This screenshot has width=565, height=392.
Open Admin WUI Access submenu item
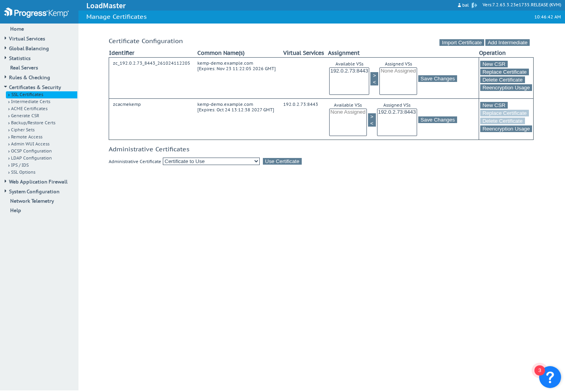pyautogui.click(x=30, y=144)
